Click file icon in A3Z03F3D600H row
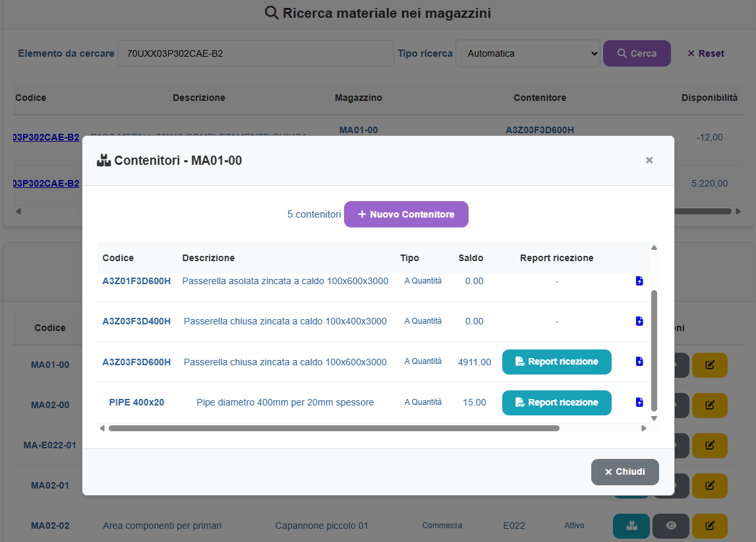Image resolution: width=756 pixels, height=542 pixels. point(639,361)
